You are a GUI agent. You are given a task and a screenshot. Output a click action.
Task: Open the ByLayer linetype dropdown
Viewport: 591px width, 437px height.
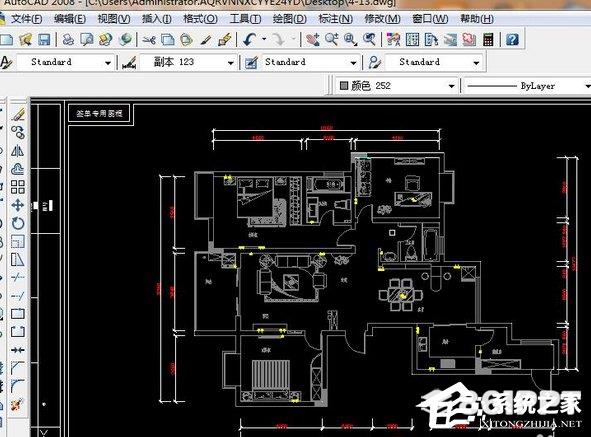pos(527,86)
